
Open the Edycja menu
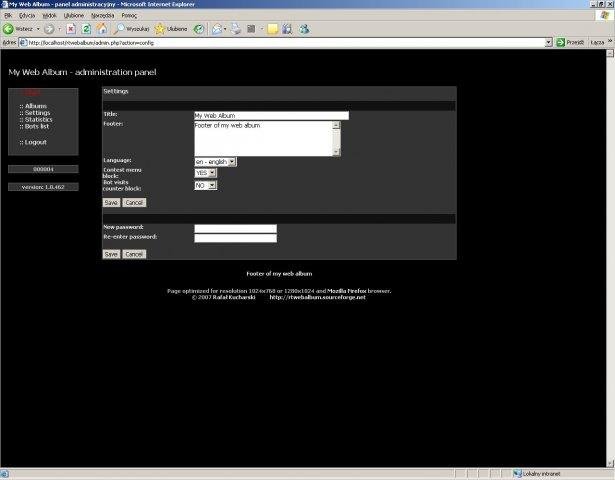click(27, 15)
